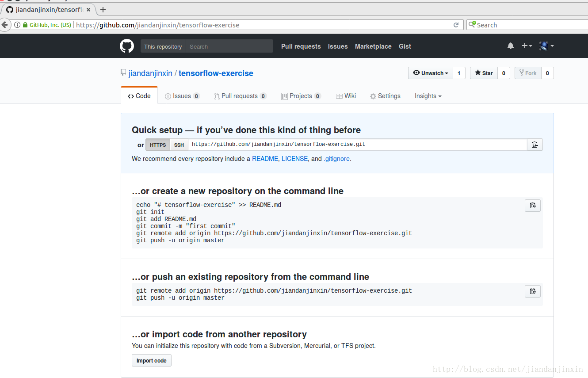Click the "git init" command line

coord(150,212)
